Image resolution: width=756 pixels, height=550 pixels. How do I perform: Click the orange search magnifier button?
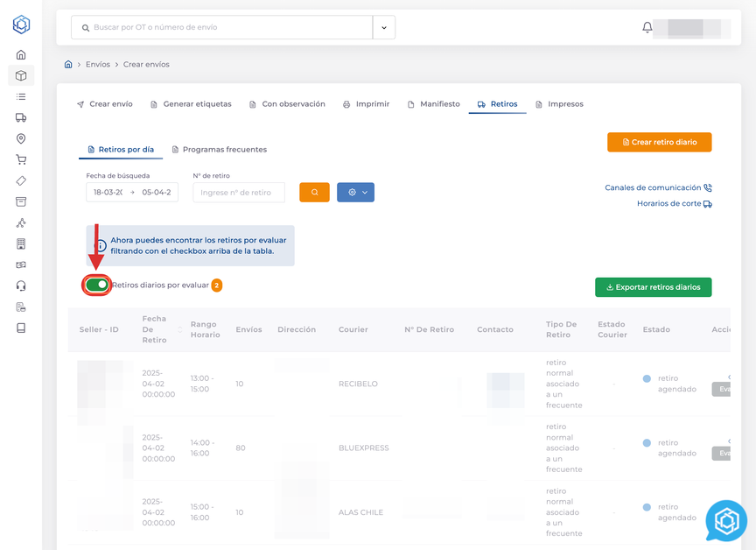(314, 192)
